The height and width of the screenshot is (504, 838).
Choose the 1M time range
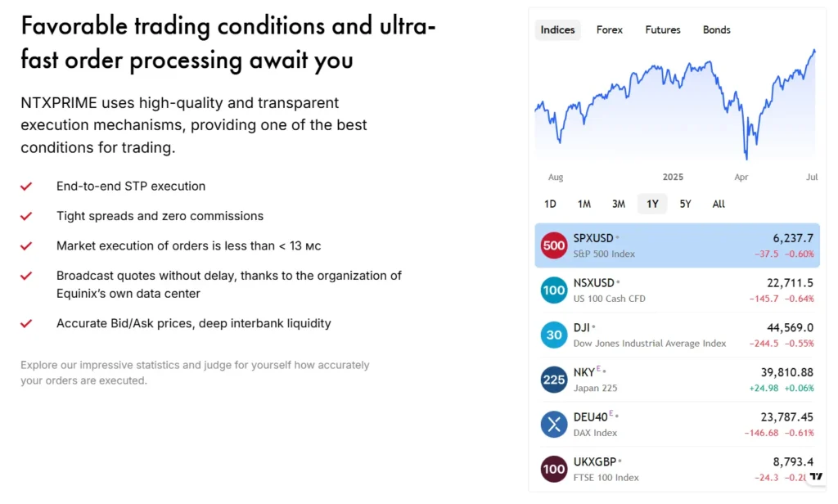coord(583,204)
